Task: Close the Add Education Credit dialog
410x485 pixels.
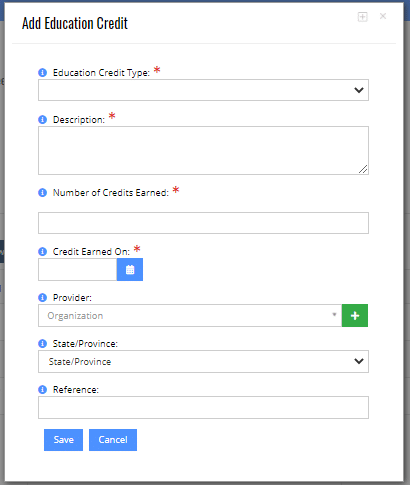Action: pyautogui.click(x=383, y=16)
